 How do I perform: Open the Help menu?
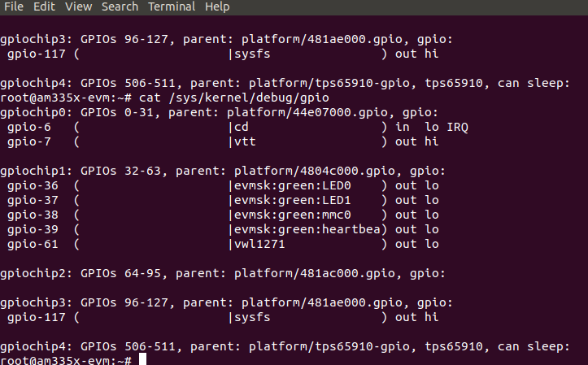point(217,7)
